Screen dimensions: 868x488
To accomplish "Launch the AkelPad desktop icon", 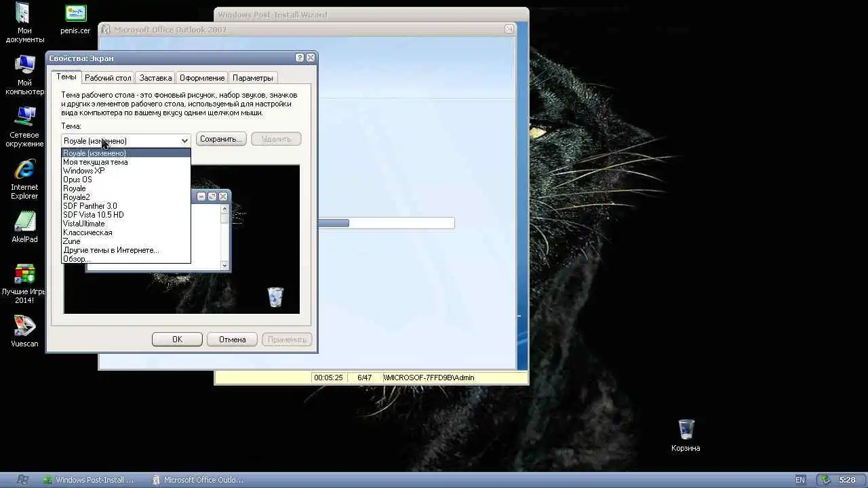I will [x=24, y=227].
